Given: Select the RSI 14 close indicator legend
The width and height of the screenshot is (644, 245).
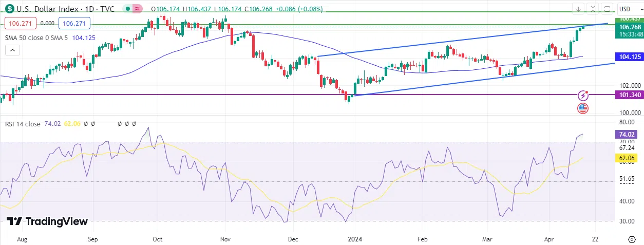Looking at the screenshot, I should pyautogui.click(x=23, y=124).
